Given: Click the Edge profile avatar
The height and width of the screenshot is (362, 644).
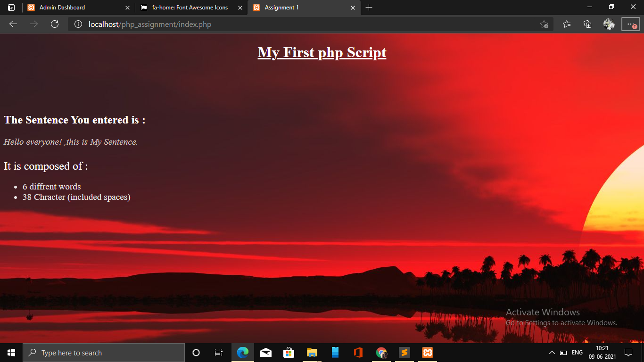Looking at the screenshot, I should click(x=609, y=24).
